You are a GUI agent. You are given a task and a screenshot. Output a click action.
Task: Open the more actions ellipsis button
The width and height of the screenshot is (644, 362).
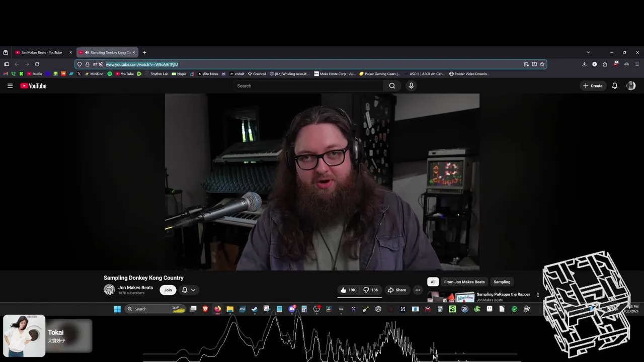click(418, 290)
